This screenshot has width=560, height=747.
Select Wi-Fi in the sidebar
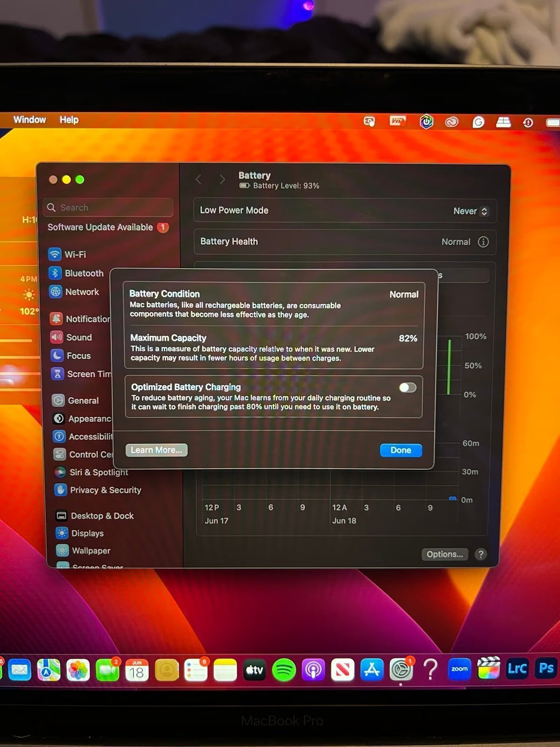click(75, 254)
